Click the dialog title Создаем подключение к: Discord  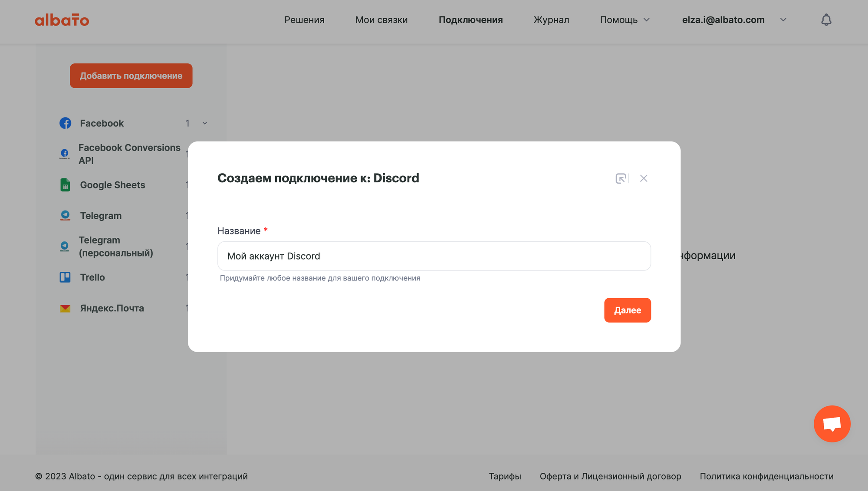pyautogui.click(x=318, y=178)
